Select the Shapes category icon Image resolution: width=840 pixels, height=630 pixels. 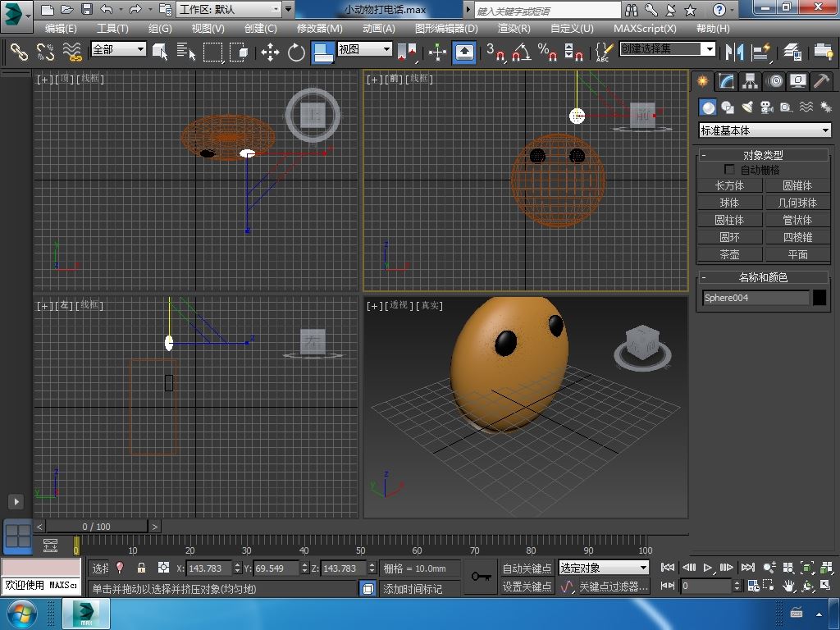tap(728, 107)
